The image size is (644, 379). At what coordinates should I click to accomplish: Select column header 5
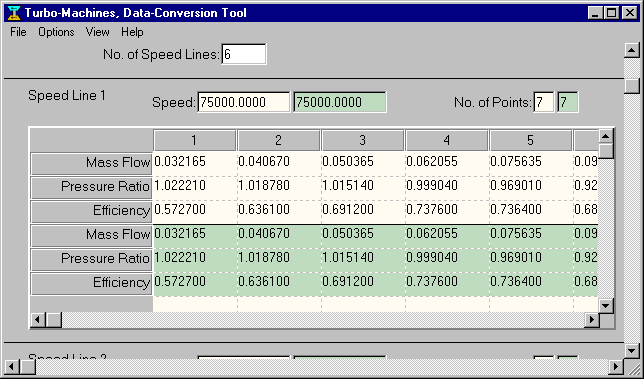click(531, 140)
